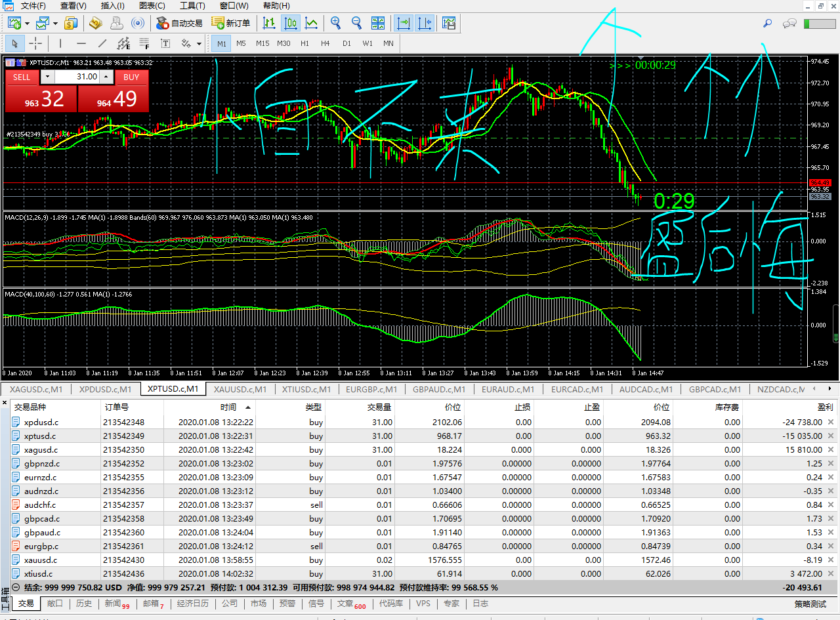Viewport: 840px width, 620px height.
Task: Switch chart to bar chart view
Action: click(269, 24)
